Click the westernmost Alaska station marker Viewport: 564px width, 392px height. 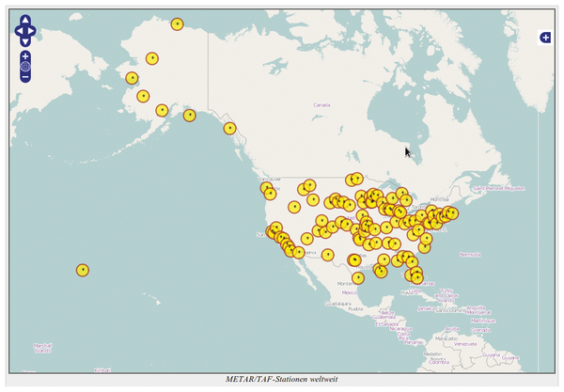(132, 78)
